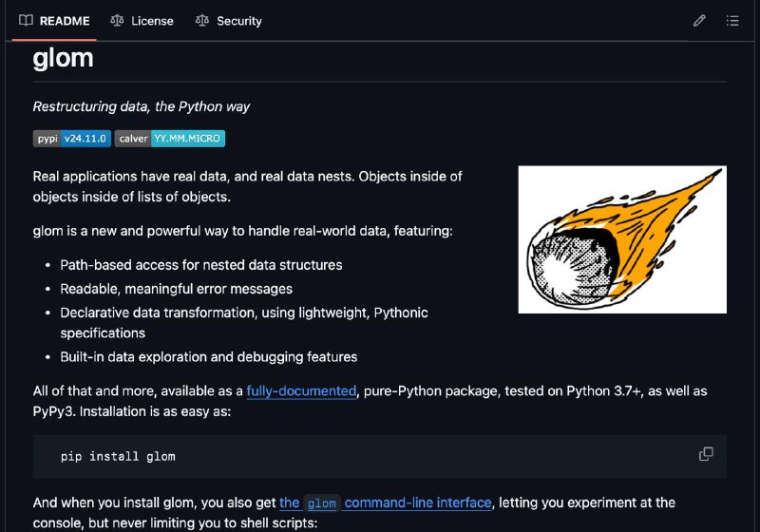This screenshot has width=760, height=532.
Task: Click the teal YY.MM.MICRO label
Action: point(187,138)
